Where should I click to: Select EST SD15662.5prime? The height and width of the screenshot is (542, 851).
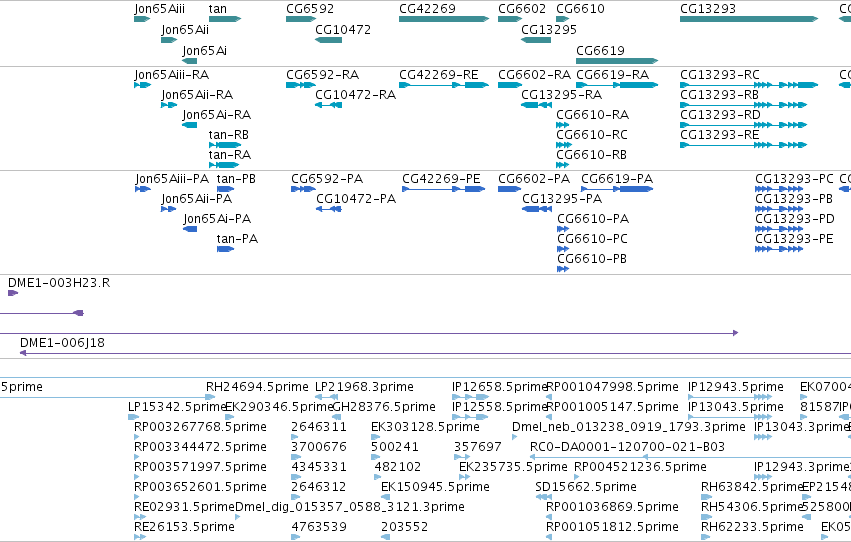543,498
